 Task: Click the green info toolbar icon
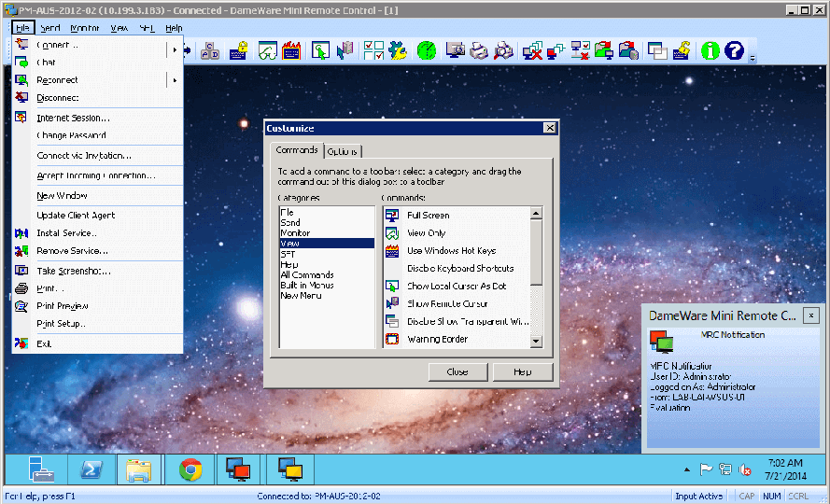tap(710, 50)
